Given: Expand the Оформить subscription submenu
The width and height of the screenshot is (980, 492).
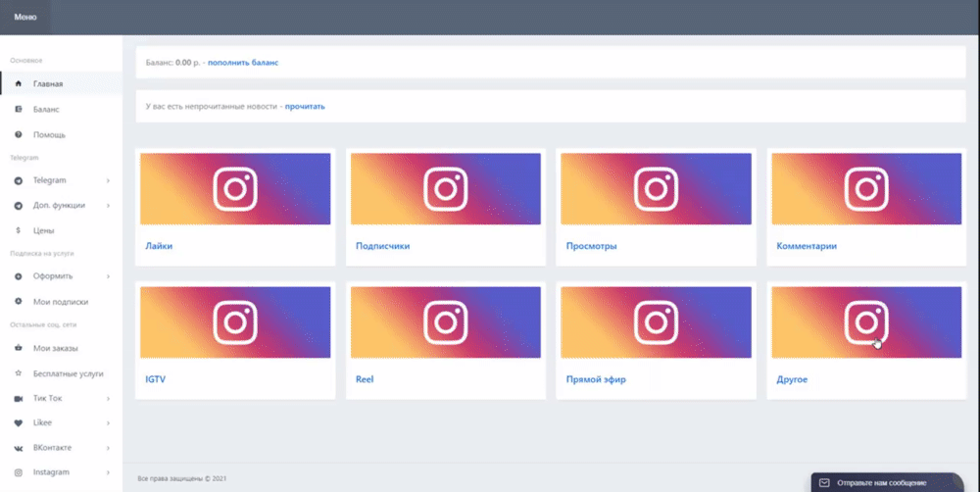Looking at the screenshot, I should (x=108, y=276).
